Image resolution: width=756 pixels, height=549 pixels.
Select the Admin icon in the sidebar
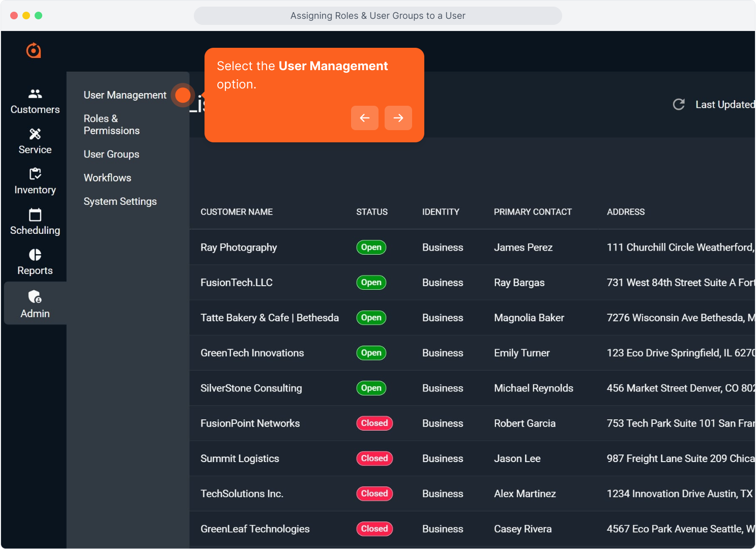[35, 303]
